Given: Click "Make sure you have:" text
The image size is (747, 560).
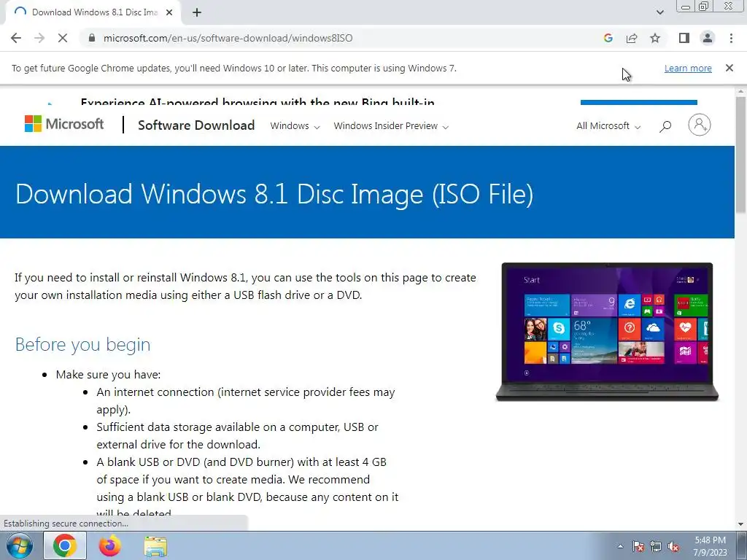Looking at the screenshot, I should tap(108, 375).
